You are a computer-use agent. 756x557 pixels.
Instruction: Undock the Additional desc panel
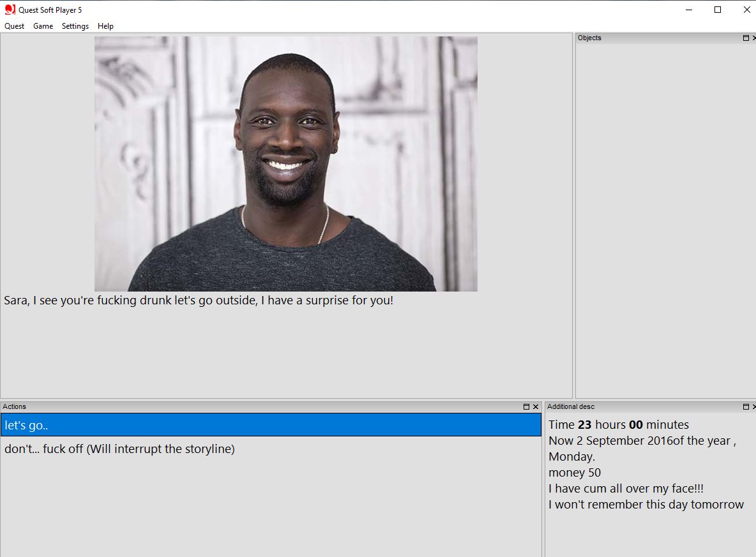coord(745,406)
